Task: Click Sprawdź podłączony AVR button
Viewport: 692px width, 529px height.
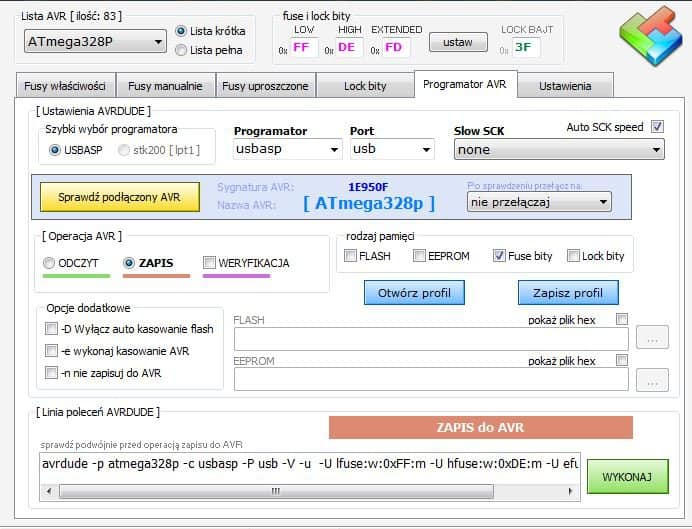Action: 120,197
